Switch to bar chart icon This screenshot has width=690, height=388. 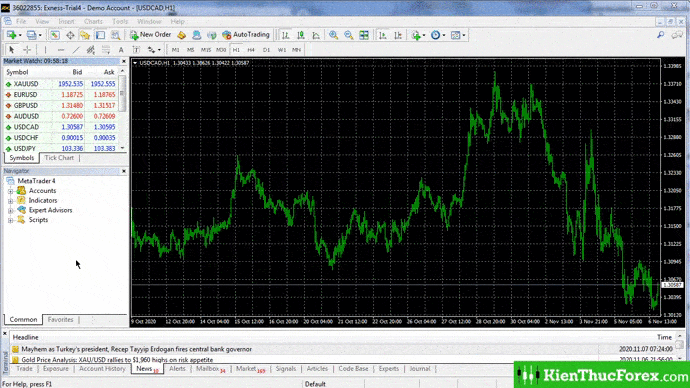point(285,35)
